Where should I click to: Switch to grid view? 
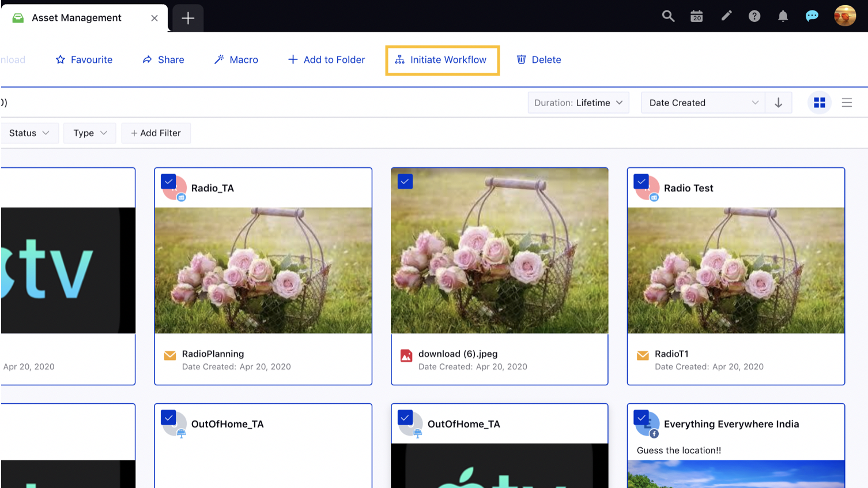[x=820, y=103]
